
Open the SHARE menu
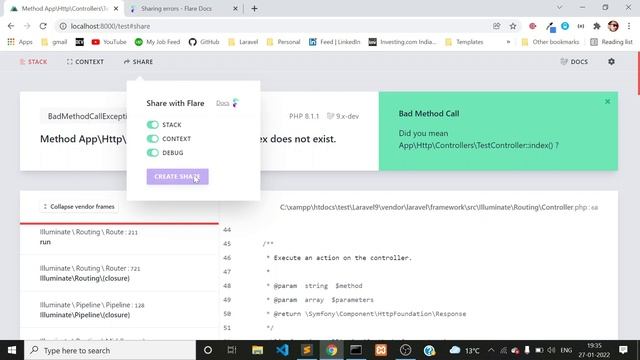click(138, 62)
